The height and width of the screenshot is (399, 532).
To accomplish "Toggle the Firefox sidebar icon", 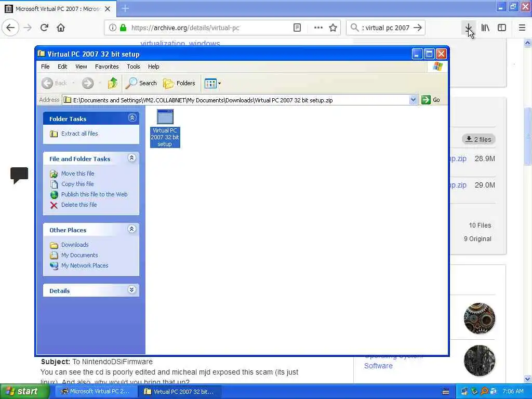I will pyautogui.click(x=502, y=28).
